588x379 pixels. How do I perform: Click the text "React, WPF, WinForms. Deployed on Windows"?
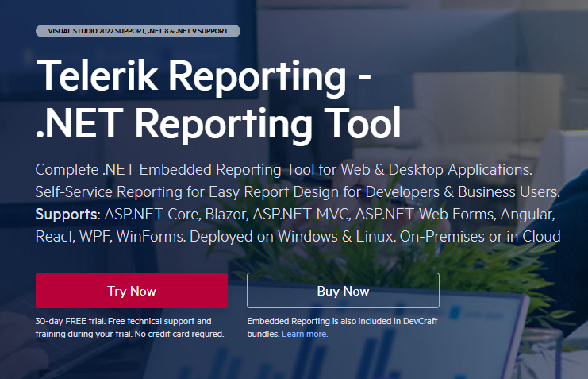186,237
